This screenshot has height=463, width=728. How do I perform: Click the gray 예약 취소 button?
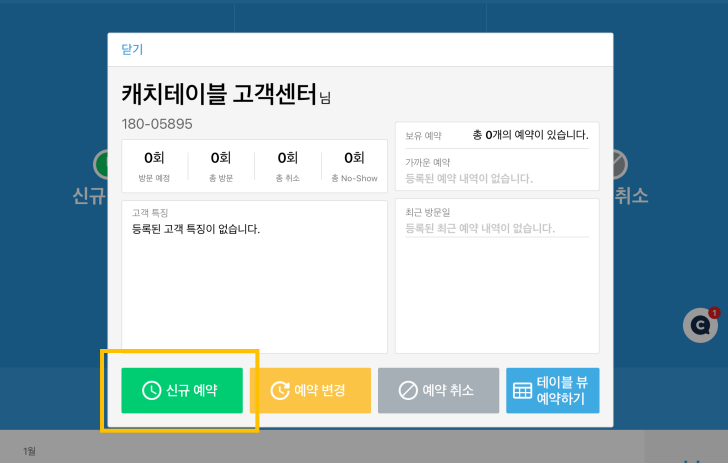click(438, 391)
